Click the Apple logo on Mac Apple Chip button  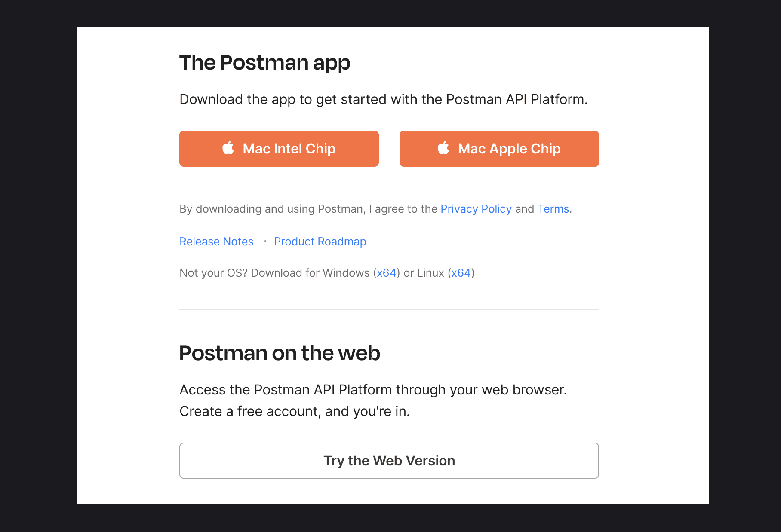click(443, 148)
